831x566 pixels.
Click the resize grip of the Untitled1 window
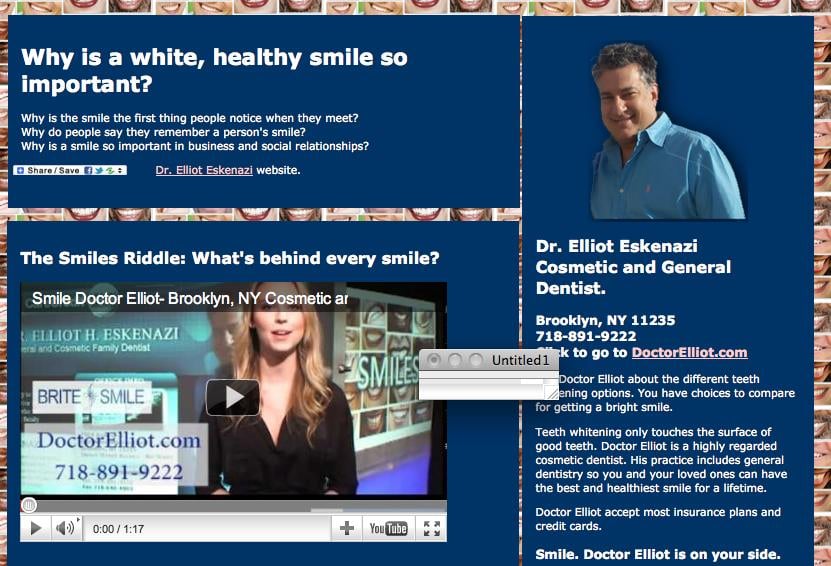pos(553,393)
